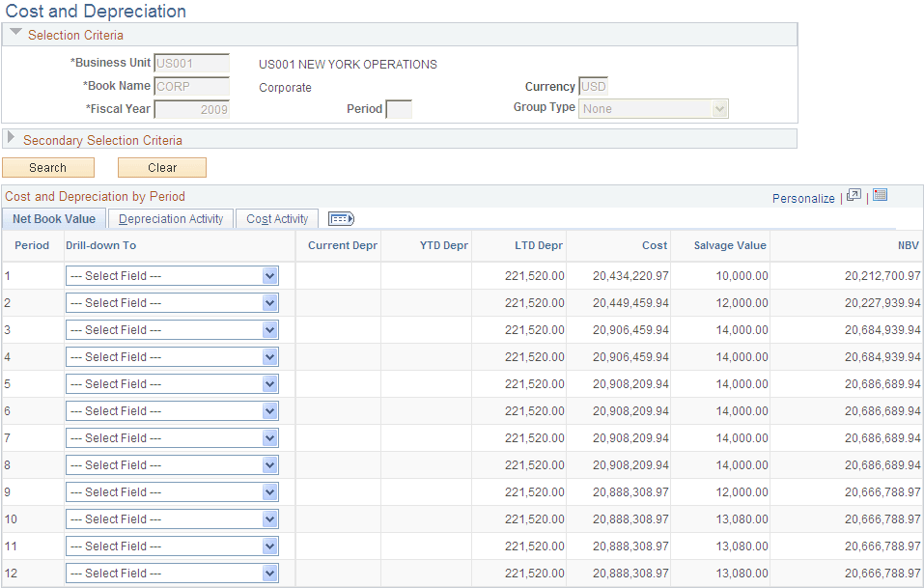
Task: Switch to the Depreciation Activity tab
Action: 170,218
